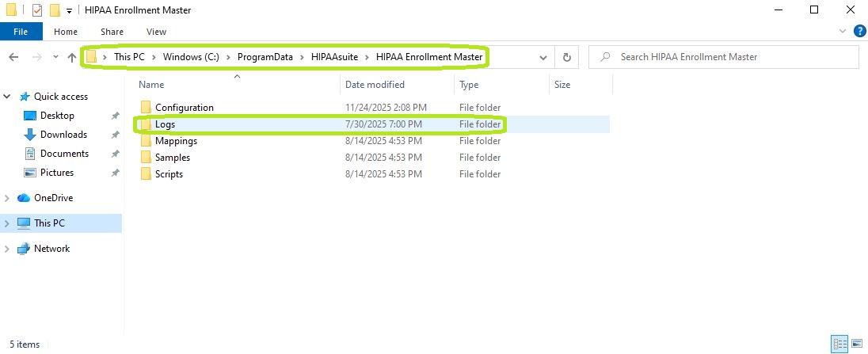The width and height of the screenshot is (868, 354).
Task: Select the Scripts folder icon
Action: 147,174
